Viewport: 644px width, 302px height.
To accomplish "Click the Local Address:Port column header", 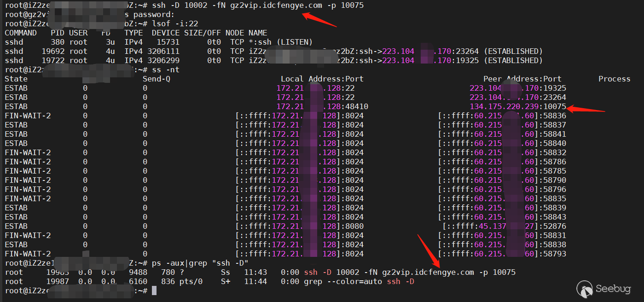I will (322, 79).
